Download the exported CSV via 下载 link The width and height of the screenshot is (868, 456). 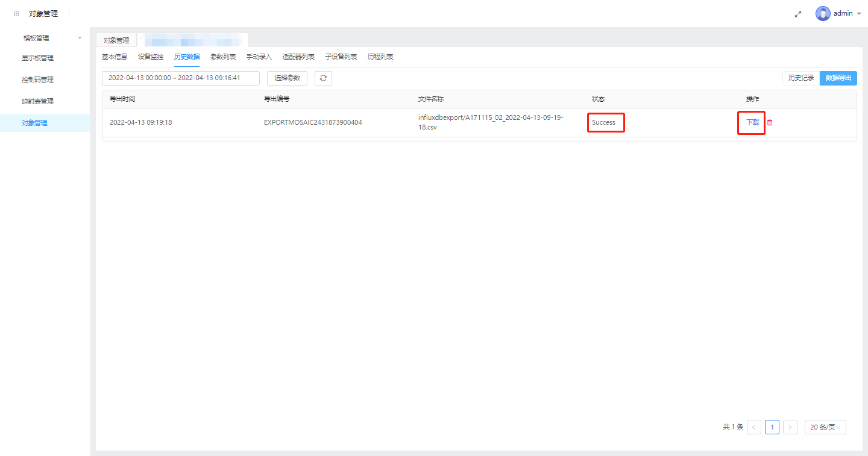pos(752,122)
